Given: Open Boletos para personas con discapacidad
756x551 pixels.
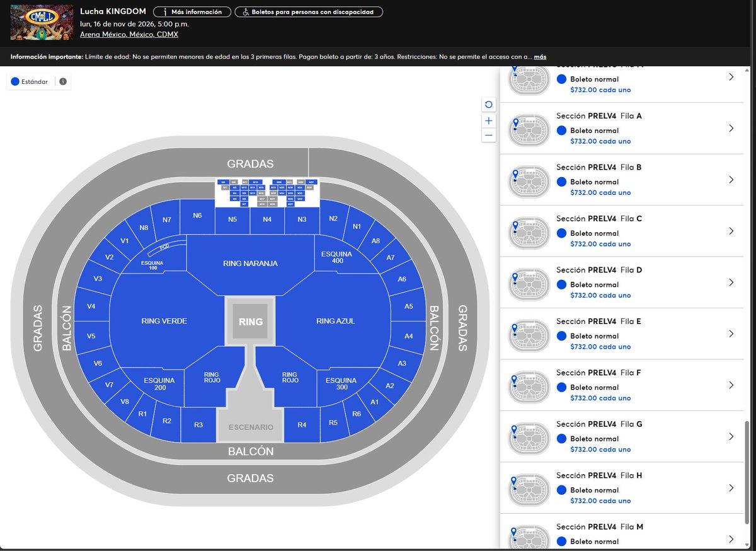Looking at the screenshot, I should 309,12.
